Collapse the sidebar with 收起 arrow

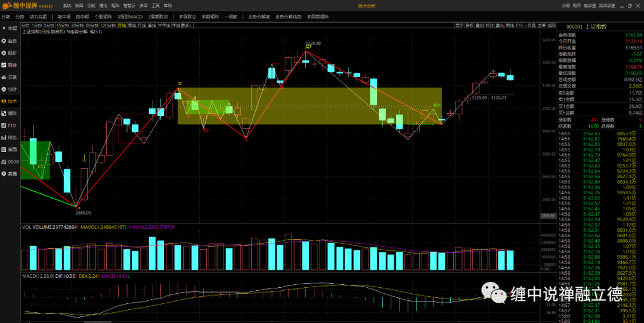[10, 29]
